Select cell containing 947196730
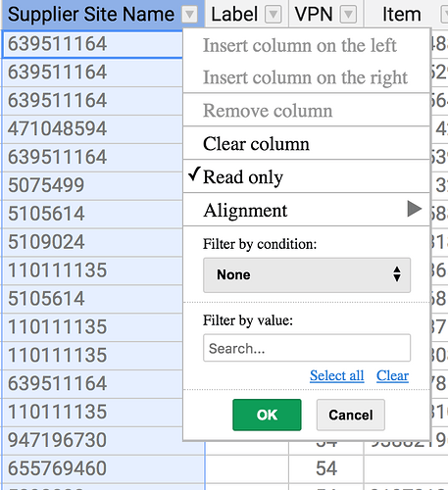 click(x=103, y=440)
